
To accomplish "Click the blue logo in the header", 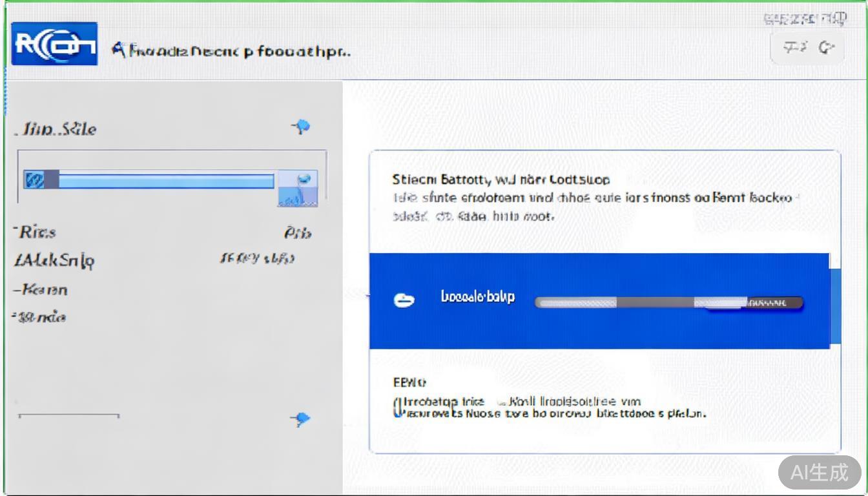I will click(55, 44).
